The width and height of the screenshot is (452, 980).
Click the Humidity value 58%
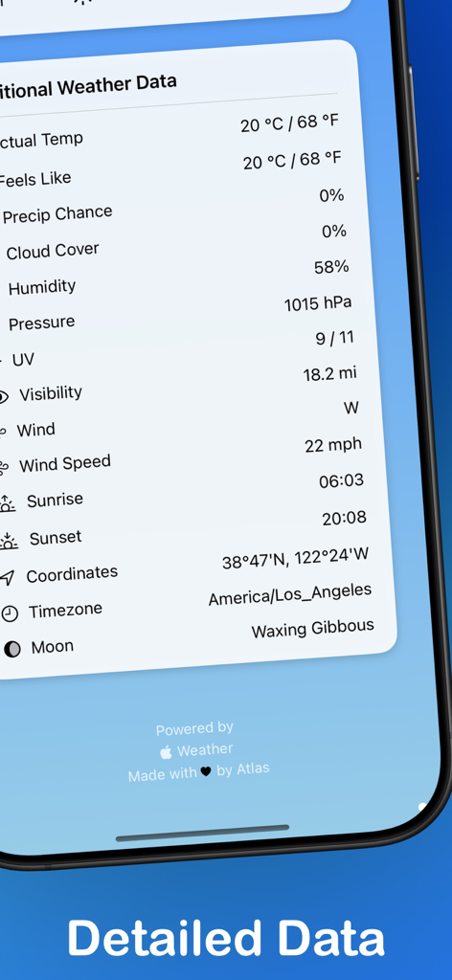[331, 268]
